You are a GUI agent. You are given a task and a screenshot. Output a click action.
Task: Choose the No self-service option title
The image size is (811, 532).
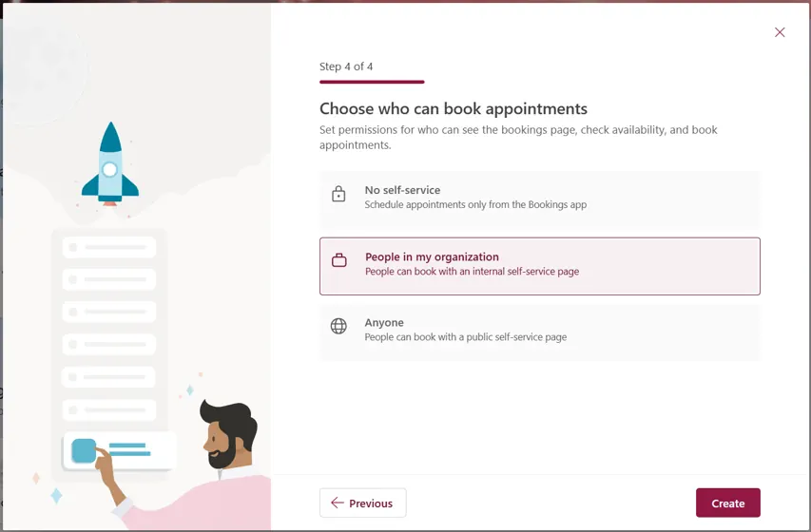(x=402, y=190)
